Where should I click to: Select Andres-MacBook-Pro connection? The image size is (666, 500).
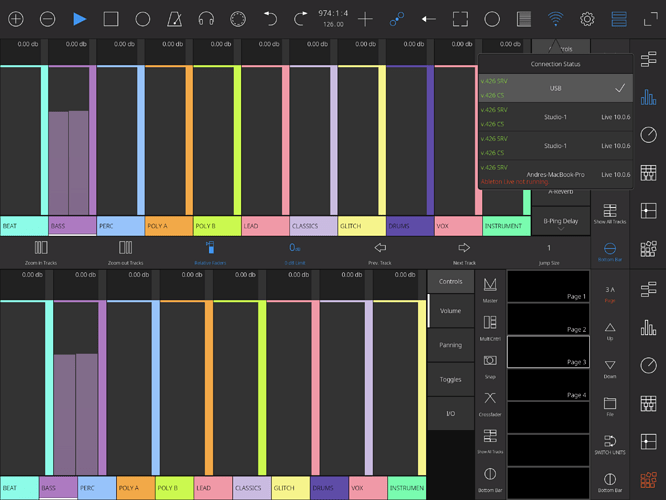556,174
